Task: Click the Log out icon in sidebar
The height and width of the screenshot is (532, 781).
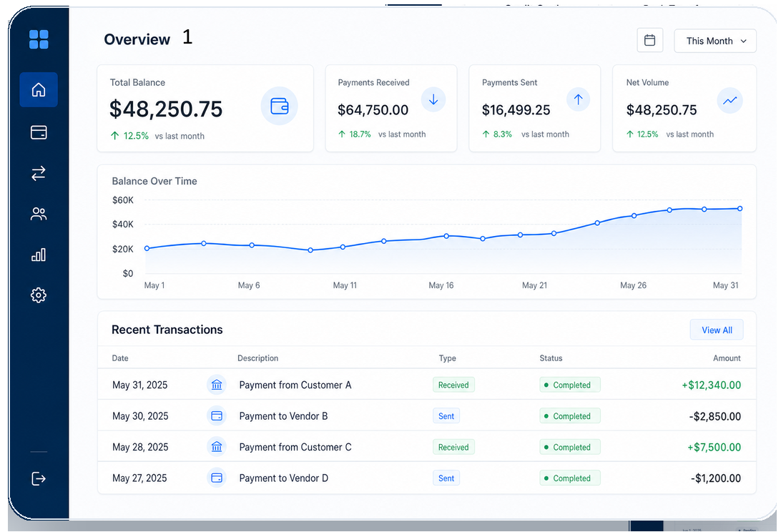Action: (x=39, y=478)
